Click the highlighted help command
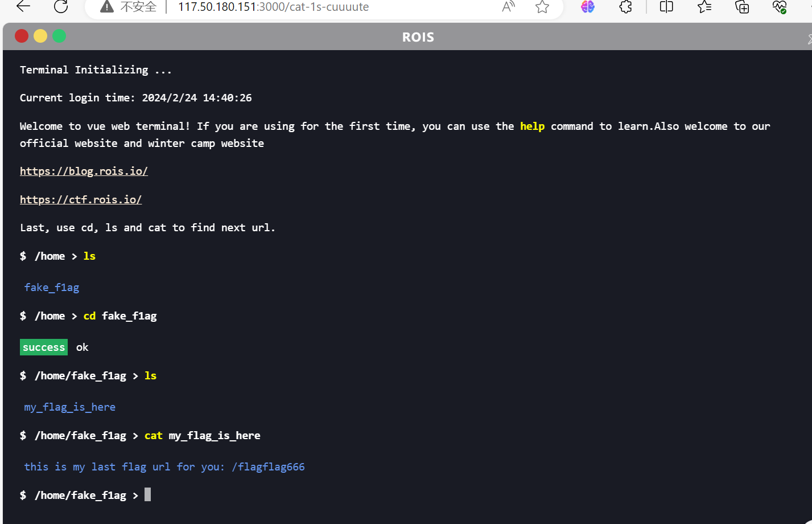The width and height of the screenshot is (812, 524). 532,126
